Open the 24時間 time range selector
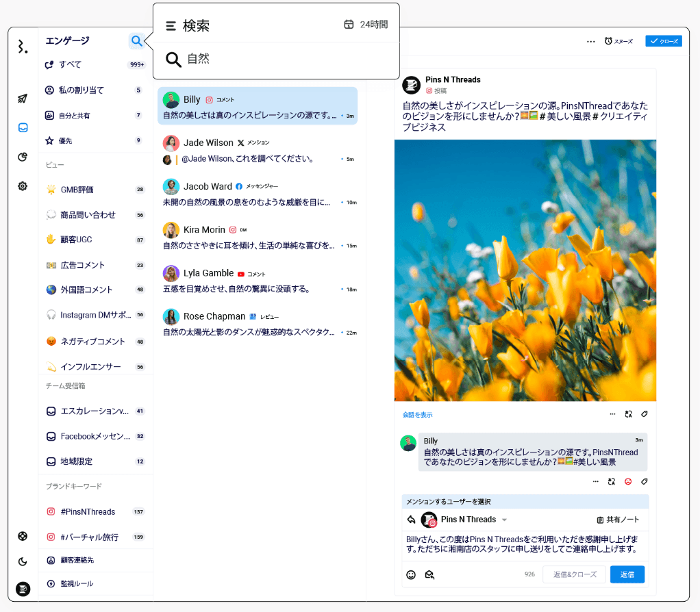 (366, 25)
